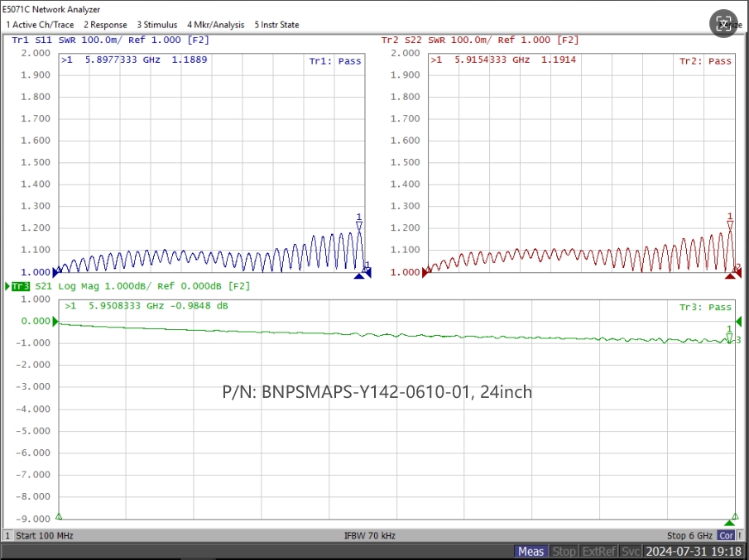The width and height of the screenshot is (749, 560).
Task: Click the 2.000 top scale value on Tr1
Action: point(36,53)
